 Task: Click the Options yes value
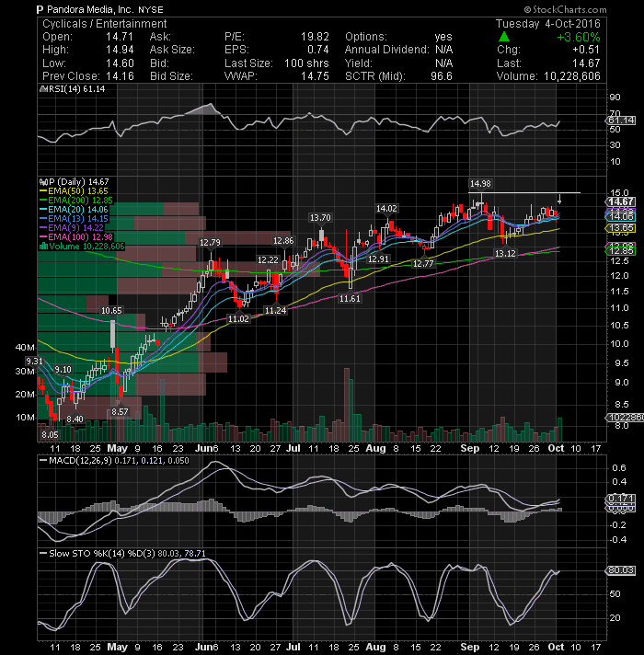[443, 37]
